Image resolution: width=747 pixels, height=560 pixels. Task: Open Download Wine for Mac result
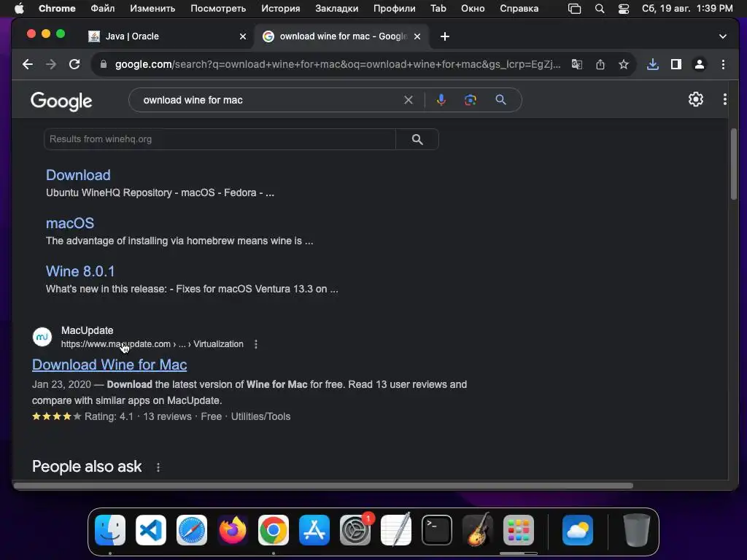(x=109, y=365)
